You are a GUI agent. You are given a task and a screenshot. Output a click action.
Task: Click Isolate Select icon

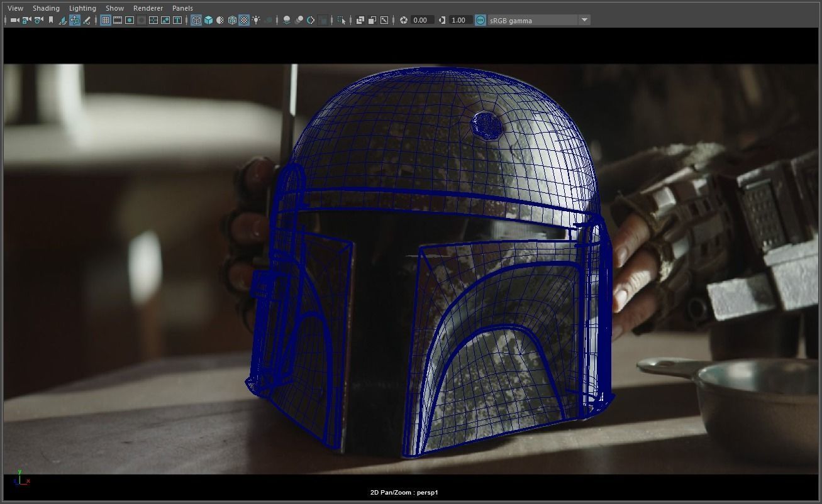(x=342, y=20)
